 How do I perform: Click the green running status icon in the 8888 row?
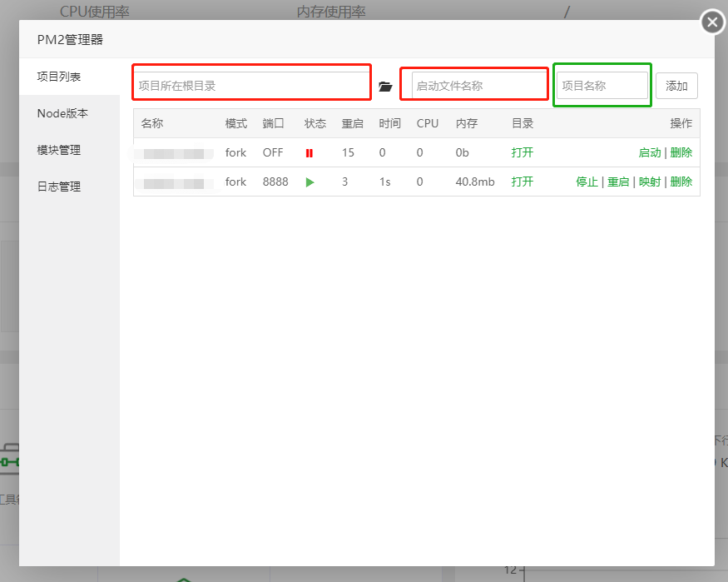pyautogui.click(x=310, y=182)
